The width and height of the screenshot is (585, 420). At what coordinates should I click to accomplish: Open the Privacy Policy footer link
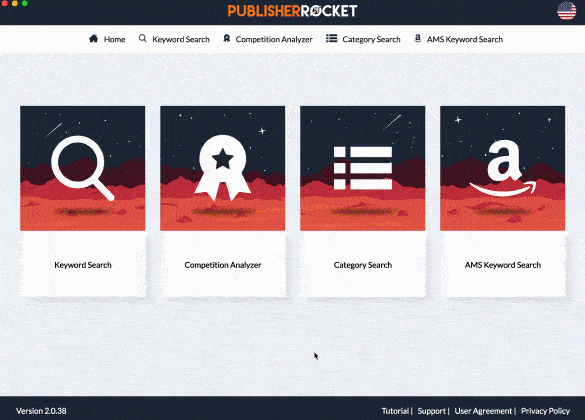[x=545, y=411]
